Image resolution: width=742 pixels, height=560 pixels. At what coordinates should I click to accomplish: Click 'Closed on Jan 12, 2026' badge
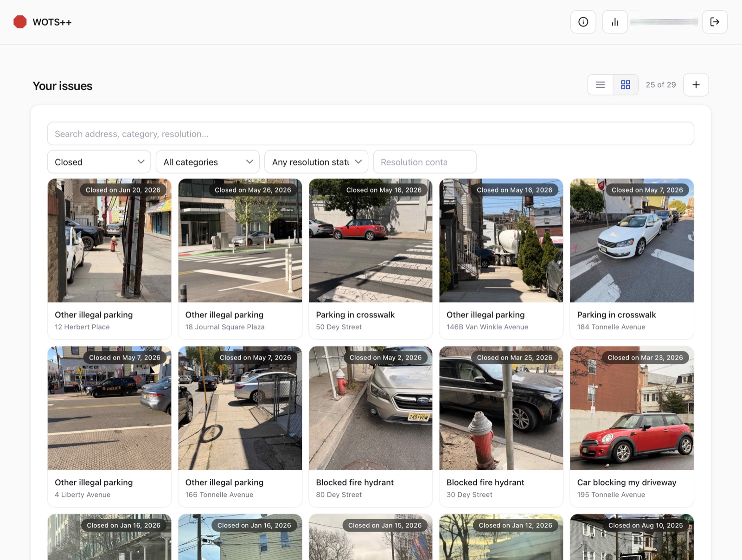point(515,525)
